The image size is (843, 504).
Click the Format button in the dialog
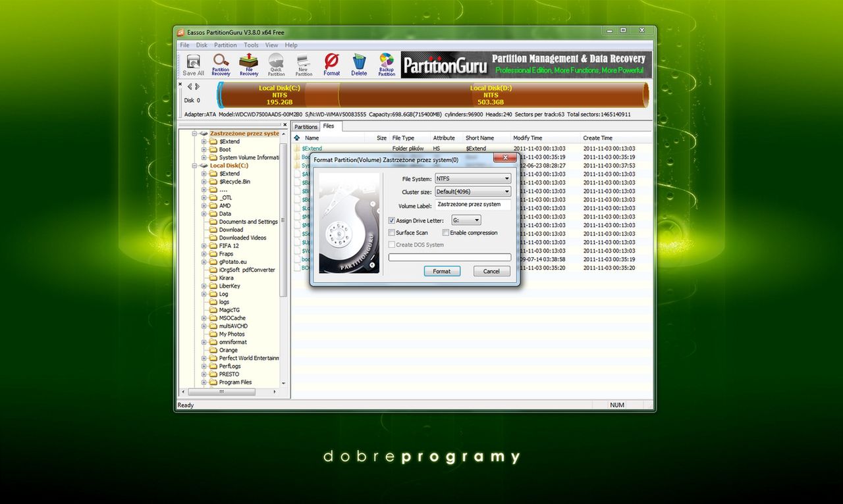point(442,271)
